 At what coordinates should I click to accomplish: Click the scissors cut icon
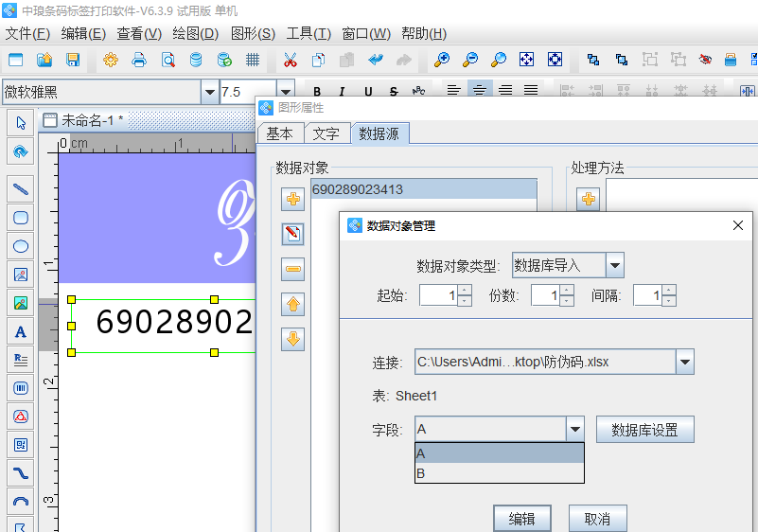coord(290,61)
